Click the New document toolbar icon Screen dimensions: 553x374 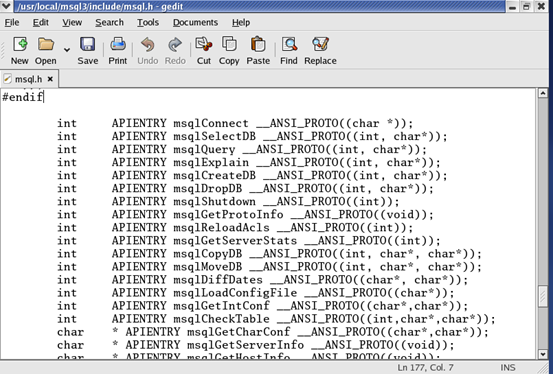(19, 44)
